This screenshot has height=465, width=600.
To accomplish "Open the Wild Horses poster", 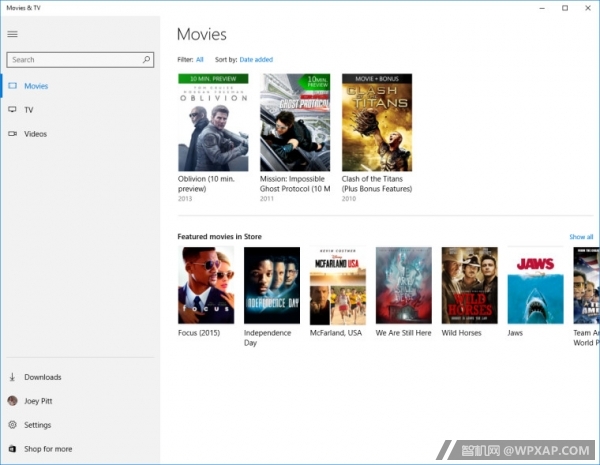I will pos(470,285).
